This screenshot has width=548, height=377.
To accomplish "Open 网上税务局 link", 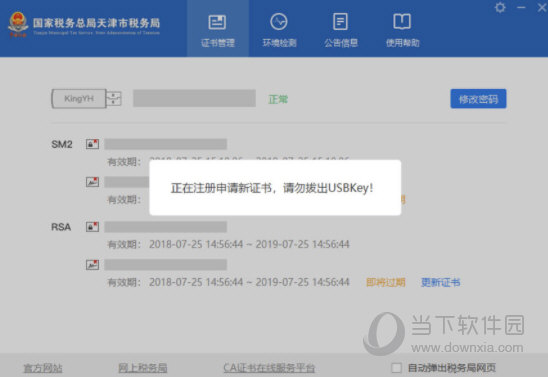I will click(x=143, y=368).
